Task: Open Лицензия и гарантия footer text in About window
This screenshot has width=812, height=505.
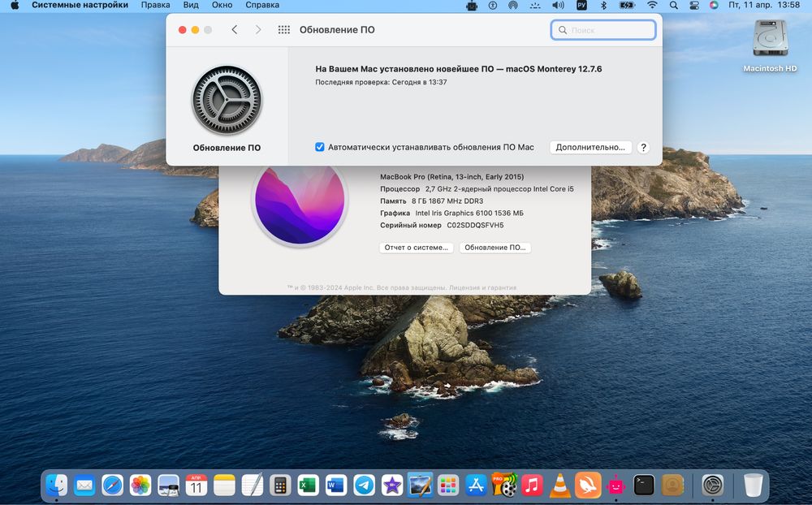Action: [x=482, y=287]
